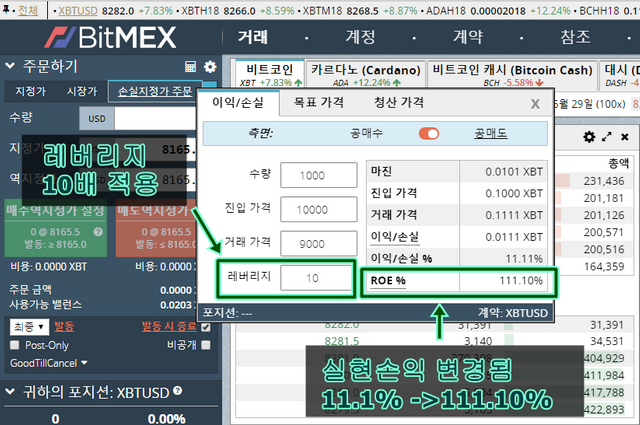Open the 계정 top menu

tap(360, 37)
